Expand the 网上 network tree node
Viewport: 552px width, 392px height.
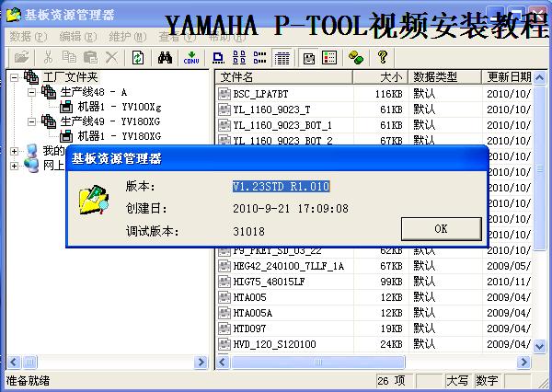14,166
